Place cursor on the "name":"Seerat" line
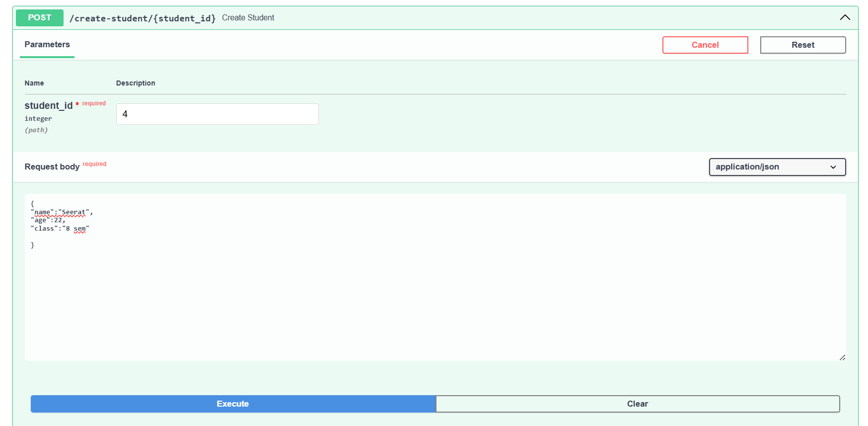Image resolution: width=868 pixels, height=426 pixels. (62, 212)
